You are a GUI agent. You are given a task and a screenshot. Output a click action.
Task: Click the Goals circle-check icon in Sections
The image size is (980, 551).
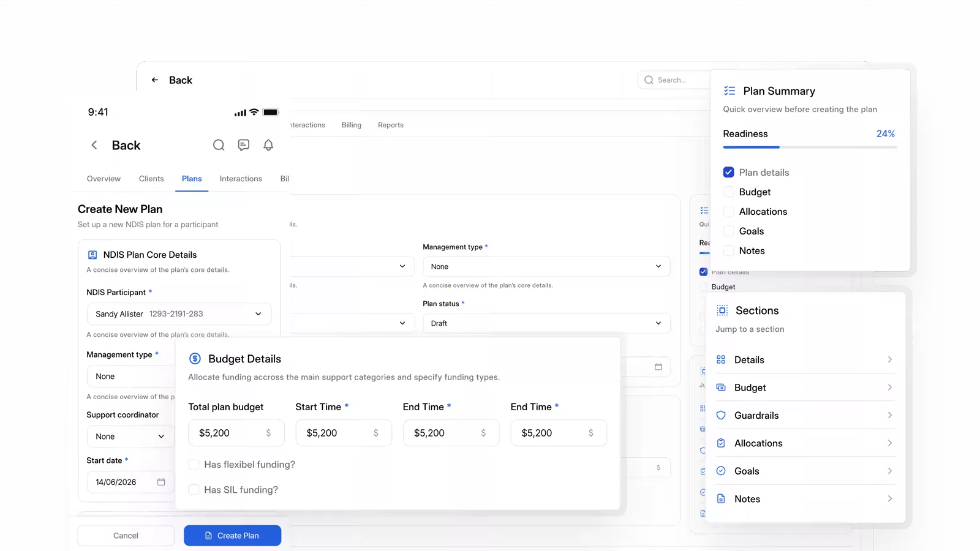(x=721, y=471)
